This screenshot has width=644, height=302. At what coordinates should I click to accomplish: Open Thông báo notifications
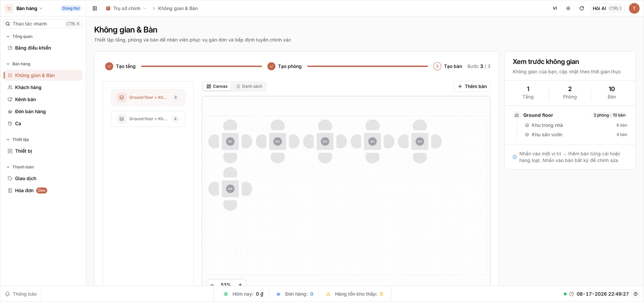click(21, 294)
